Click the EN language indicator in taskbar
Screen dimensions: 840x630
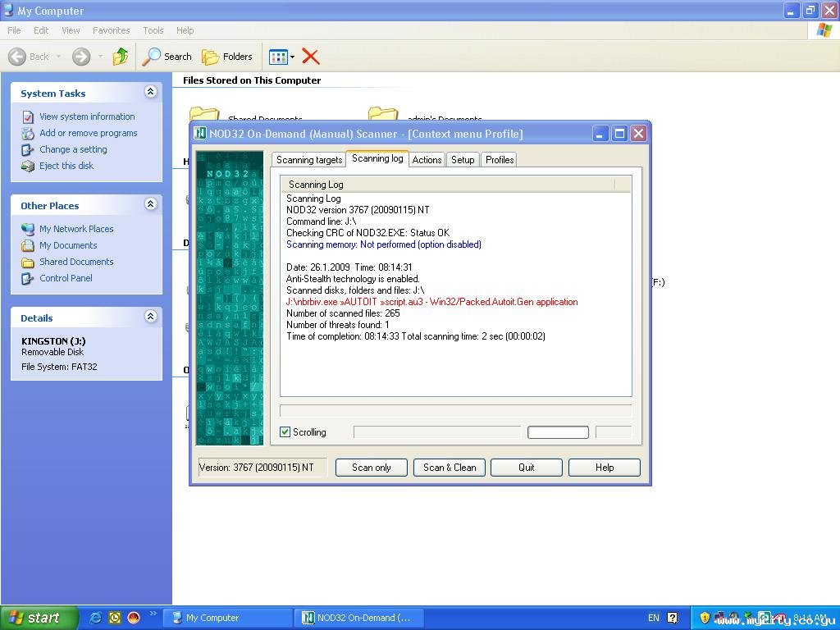click(x=654, y=618)
